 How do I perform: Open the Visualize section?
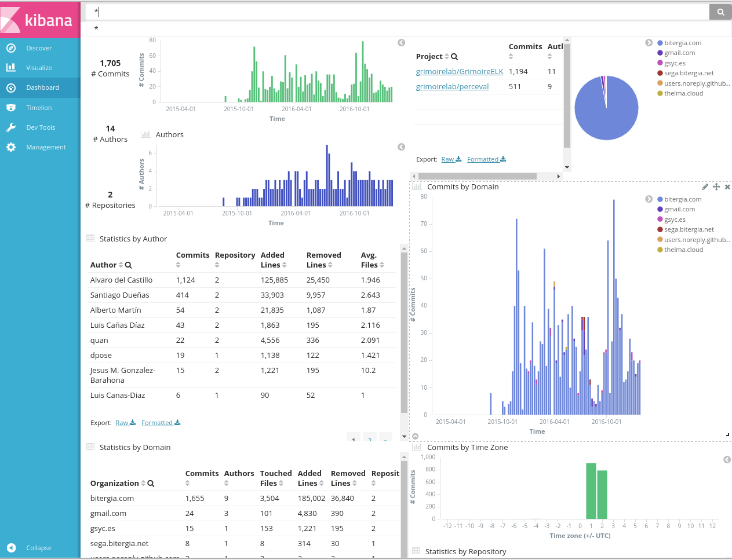point(40,67)
